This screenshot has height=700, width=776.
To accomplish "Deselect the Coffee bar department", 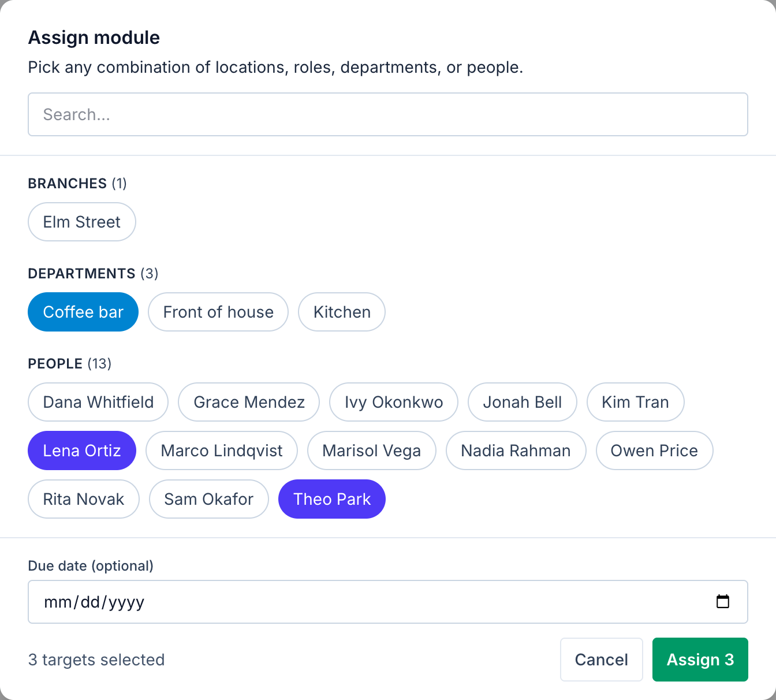I will click(83, 312).
